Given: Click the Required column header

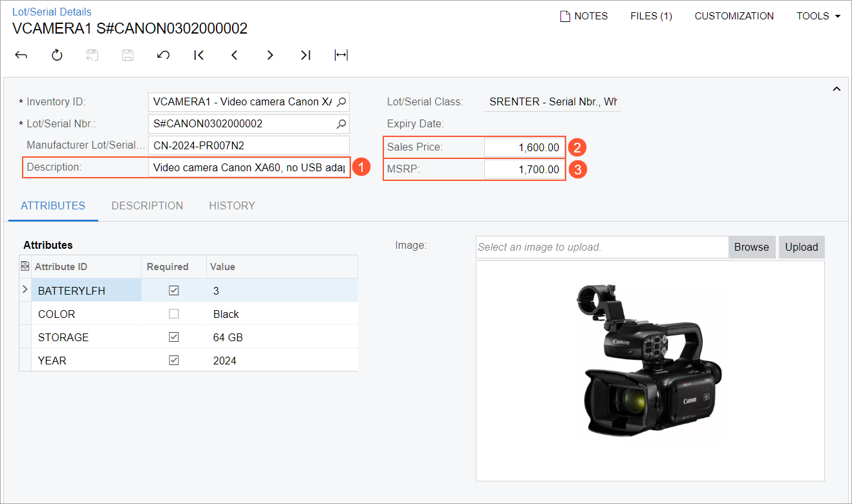Looking at the screenshot, I should 173,266.
